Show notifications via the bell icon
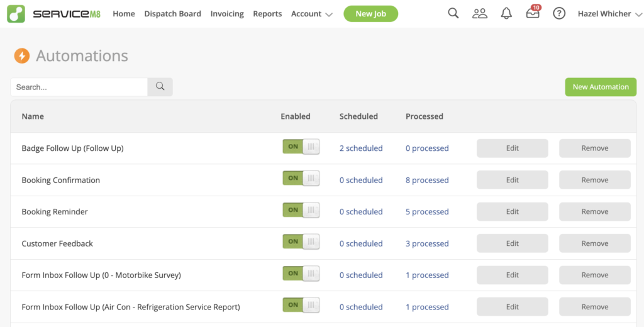 [506, 14]
